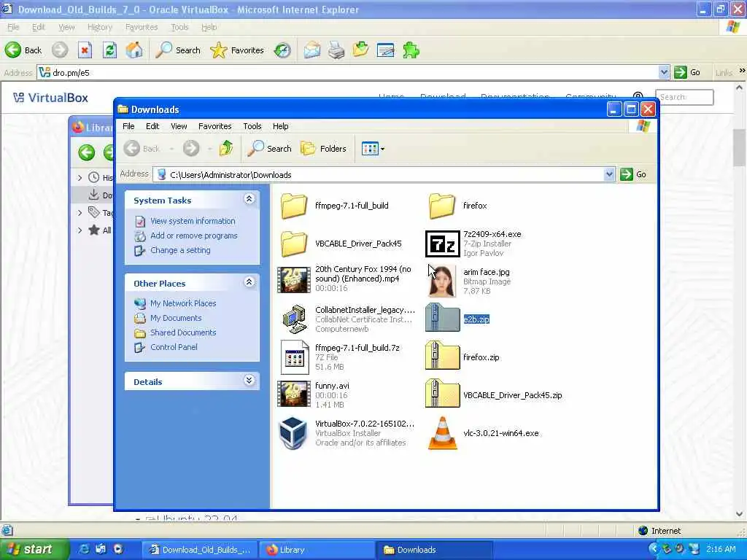Click VirtualBox page Search field
The image size is (747, 560).
pyautogui.click(x=684, y=97)
